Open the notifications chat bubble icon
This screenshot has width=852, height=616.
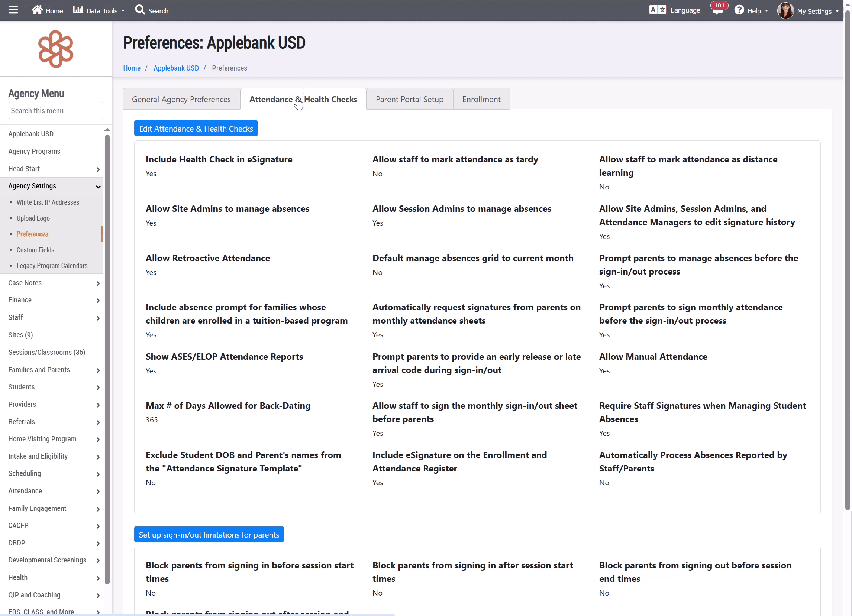pos(717,10)
